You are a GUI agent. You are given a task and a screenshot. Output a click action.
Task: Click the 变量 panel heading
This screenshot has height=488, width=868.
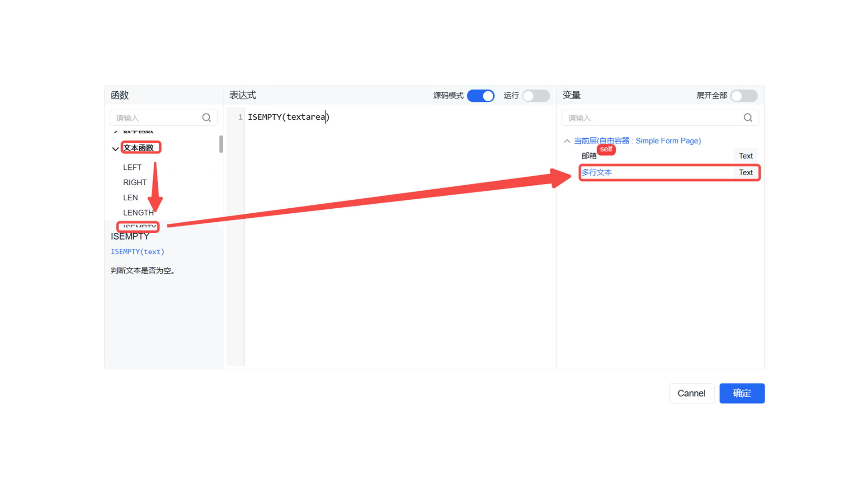click(571, 95)
